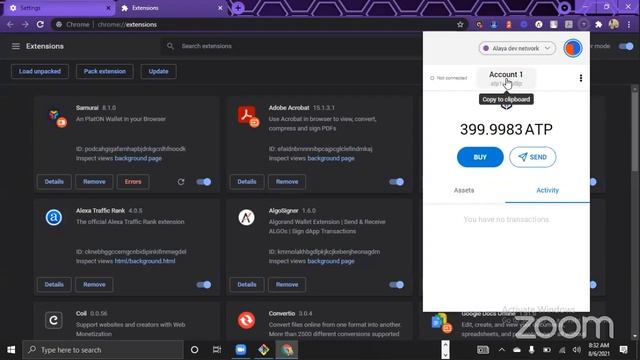Screen dimensions: 640x360
Task: Copy Account 1 address to clipboard
Action: pyautogui.click(x=506, y=78)
